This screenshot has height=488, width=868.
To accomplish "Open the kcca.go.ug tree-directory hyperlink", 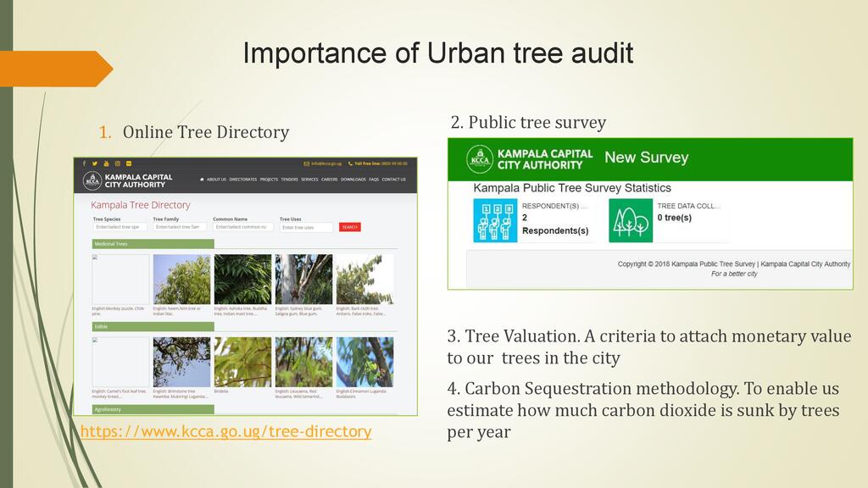I will pos(225,432).
